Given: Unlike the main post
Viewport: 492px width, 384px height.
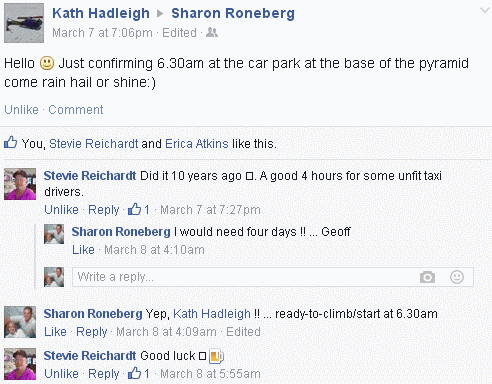Looking at the screenshot, I should point(21,110).
